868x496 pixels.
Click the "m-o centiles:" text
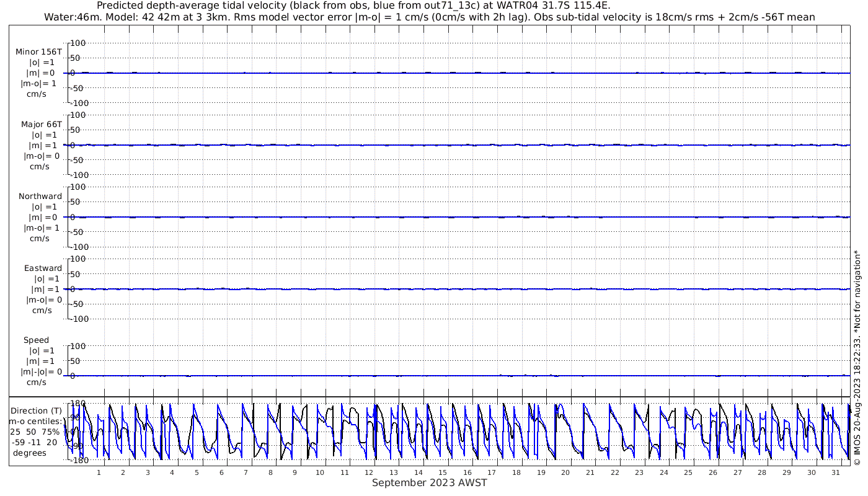35,421
